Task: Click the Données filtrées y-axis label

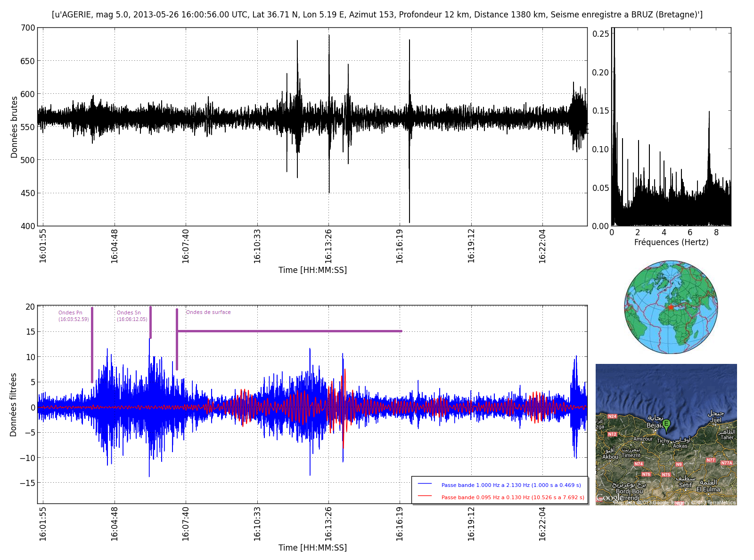Action: (x=13, y=404)
